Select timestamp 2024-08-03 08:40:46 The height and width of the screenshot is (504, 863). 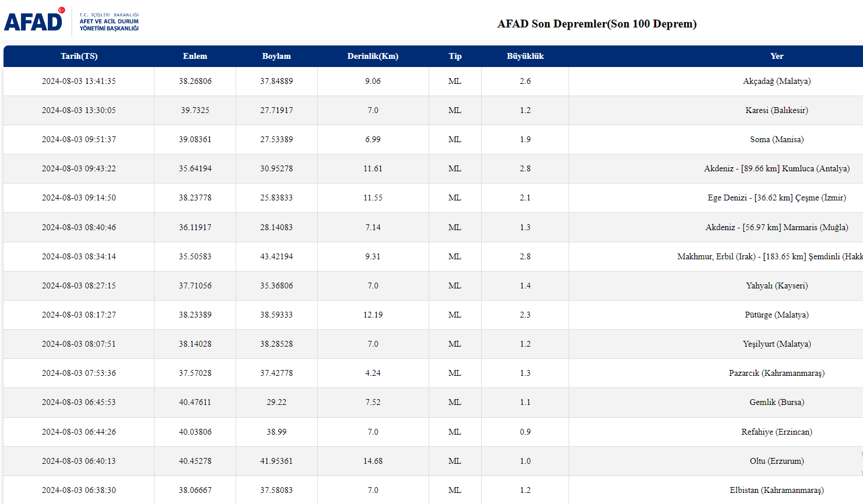(x=79, y=227)
